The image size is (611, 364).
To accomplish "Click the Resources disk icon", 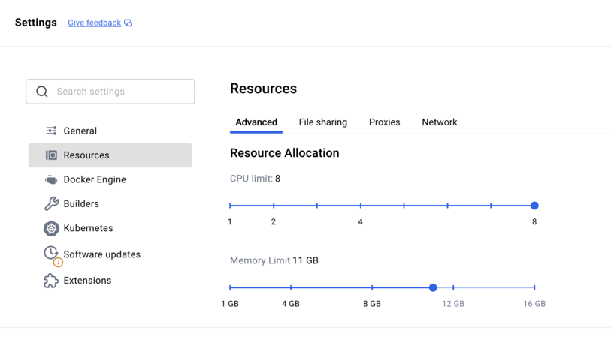I will pos(51,155).
